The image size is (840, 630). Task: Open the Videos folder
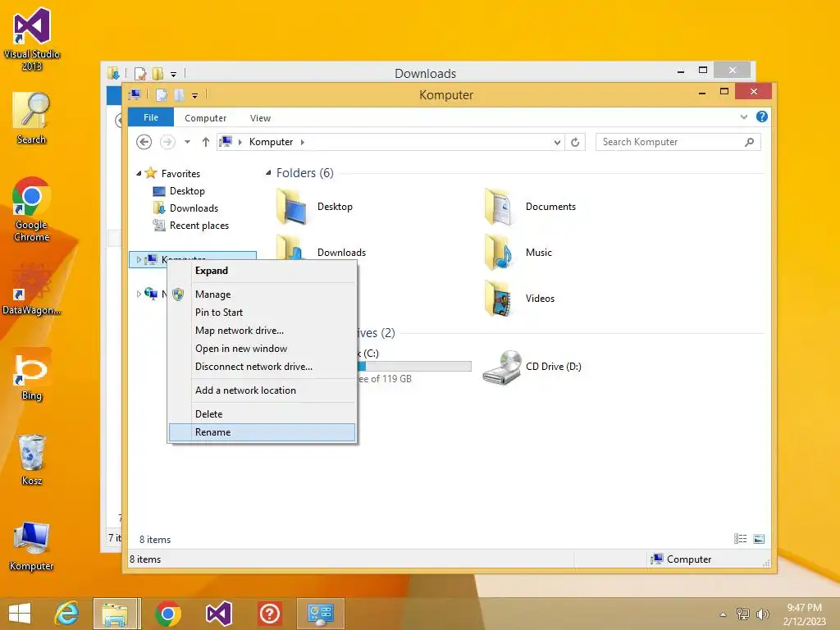pos(519,299)
